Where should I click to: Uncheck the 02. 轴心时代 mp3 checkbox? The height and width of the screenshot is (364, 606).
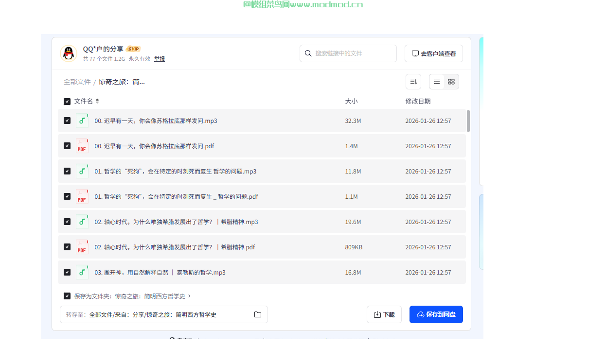(67, 222)
